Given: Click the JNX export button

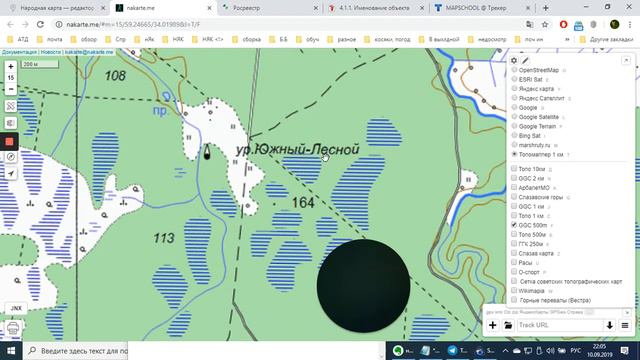Looking at the screenshot, I should point(16,308).
